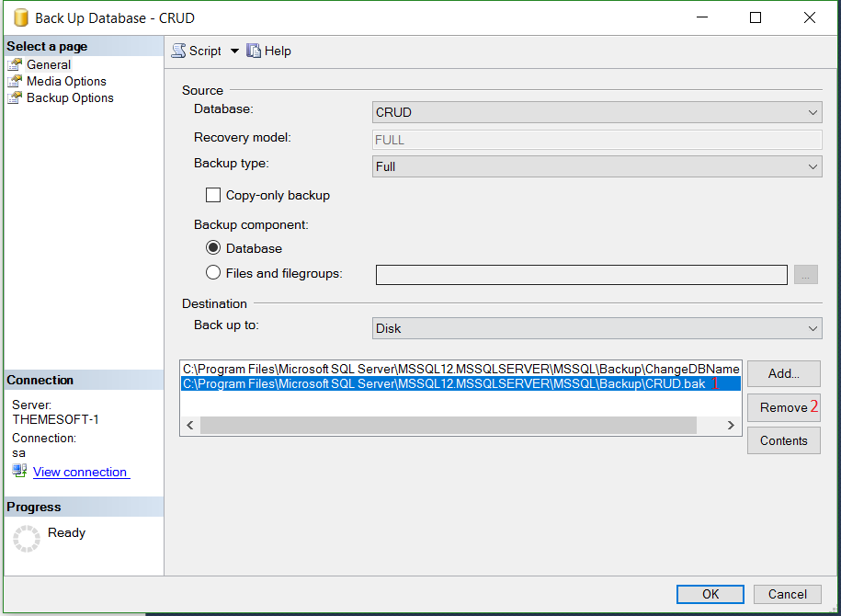
Task: Click the destination list right scroll arrow
Action: pyautogui.click(x=731, y=425)
